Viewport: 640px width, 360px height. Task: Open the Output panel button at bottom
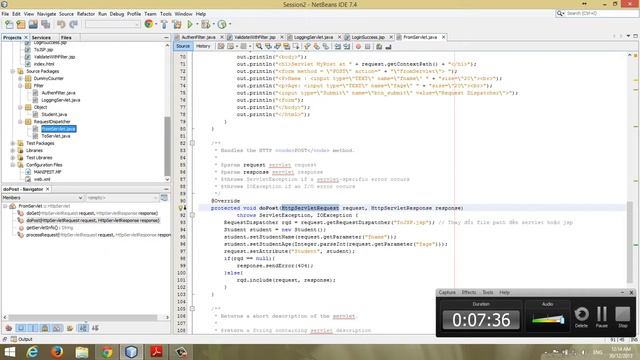(22, 339)
